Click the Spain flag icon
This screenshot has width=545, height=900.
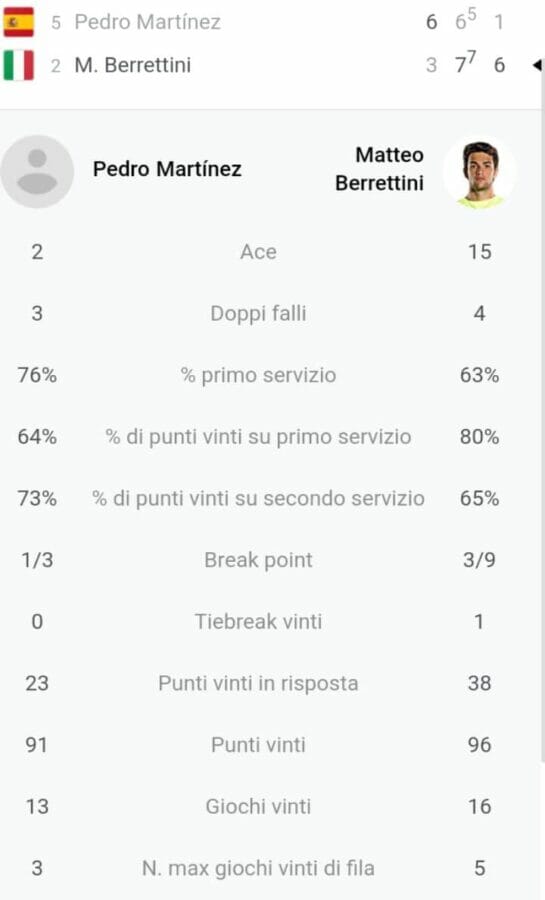point(19,22)
